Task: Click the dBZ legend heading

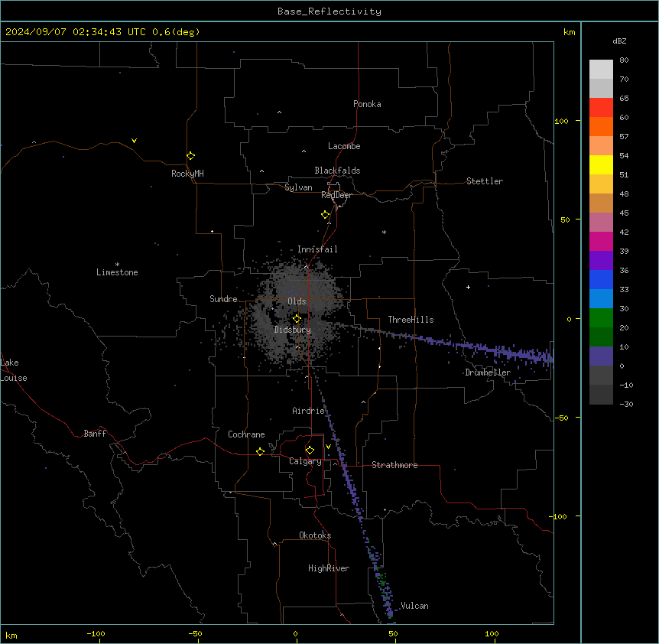Action: [619, 41]
